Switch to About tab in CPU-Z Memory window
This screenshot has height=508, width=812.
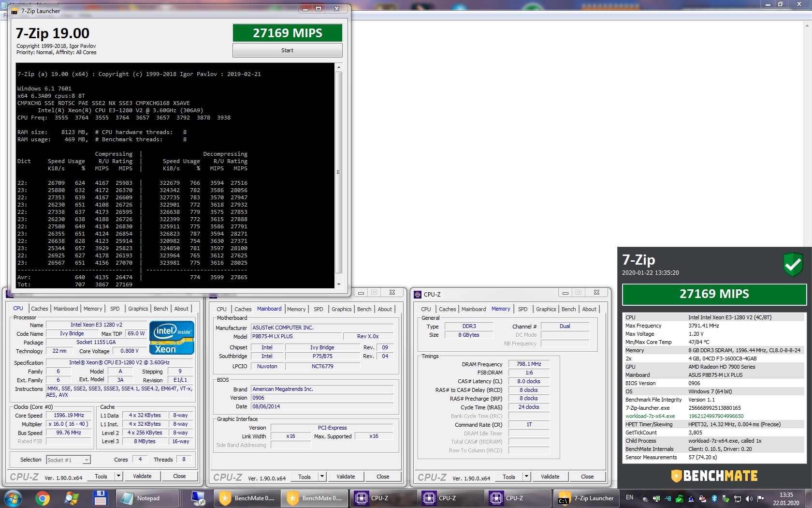(x=589, y=309)
